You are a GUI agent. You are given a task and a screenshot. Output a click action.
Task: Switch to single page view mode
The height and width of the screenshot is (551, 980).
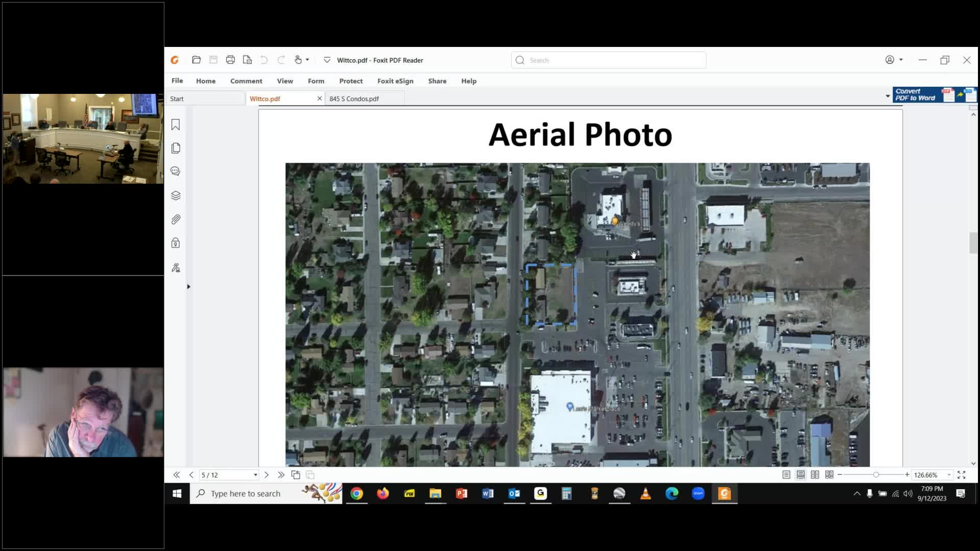point(786,475)
